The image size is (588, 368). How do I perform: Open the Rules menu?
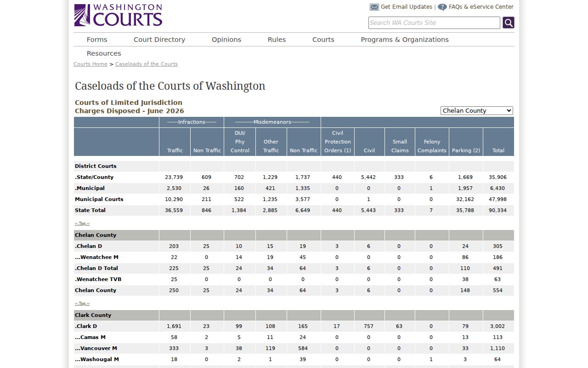pyautogui.click(x=277, y=40)
